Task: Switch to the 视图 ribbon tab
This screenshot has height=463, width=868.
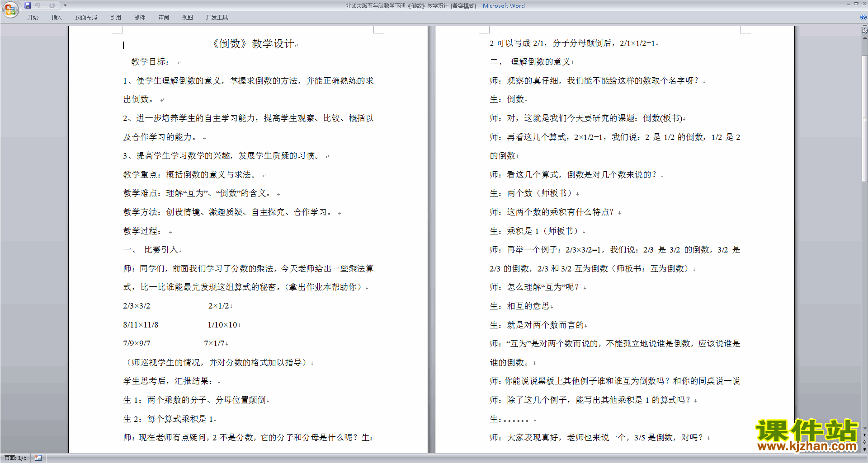Action: coord(187,17)
